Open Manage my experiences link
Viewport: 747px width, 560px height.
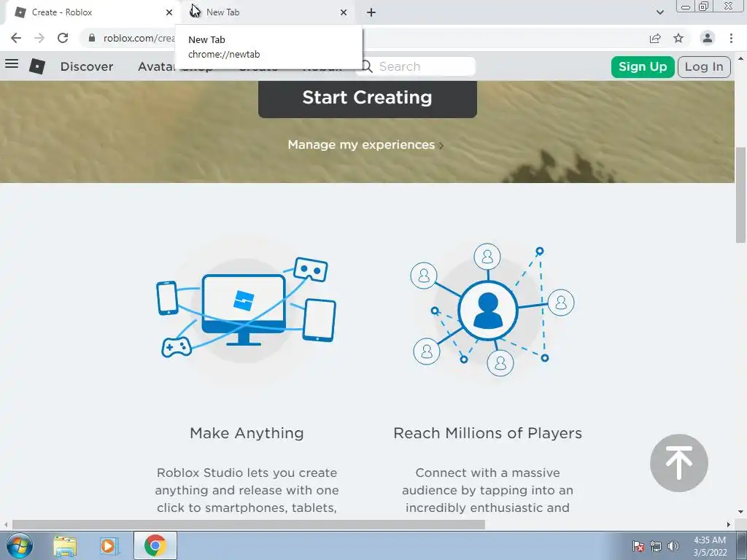point(365,145)
